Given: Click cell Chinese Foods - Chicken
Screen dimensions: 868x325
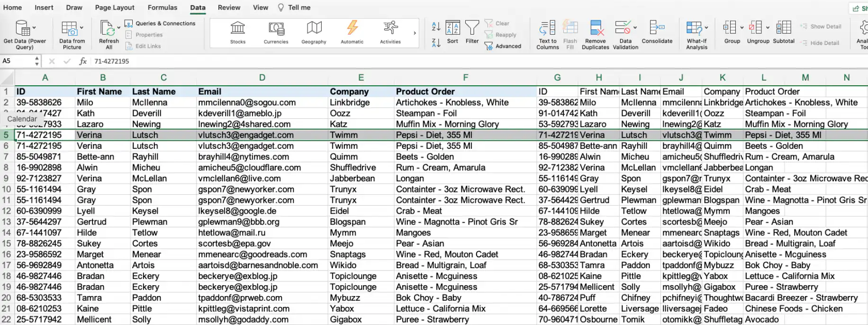Looking at the screenshot, I should click(794, 309).
